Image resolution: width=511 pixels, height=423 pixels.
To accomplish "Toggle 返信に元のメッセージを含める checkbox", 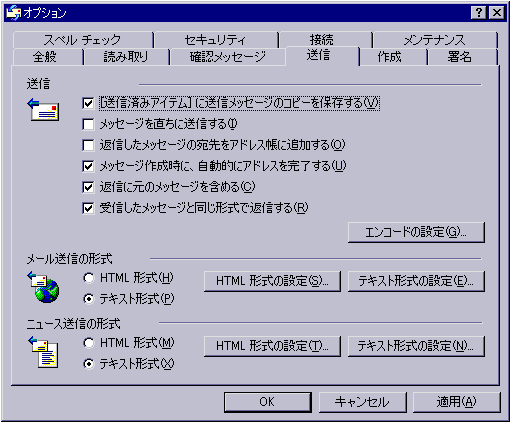I will pos(88,187).
